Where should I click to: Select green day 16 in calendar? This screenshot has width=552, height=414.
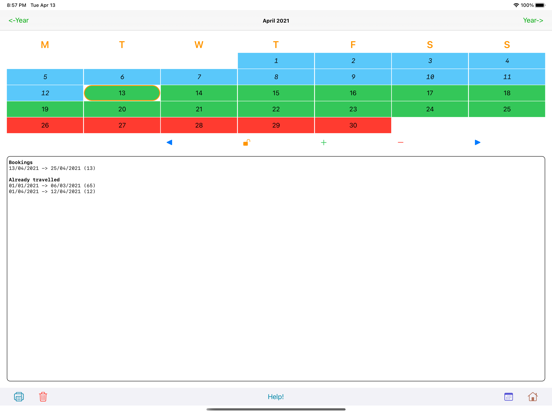353,93
